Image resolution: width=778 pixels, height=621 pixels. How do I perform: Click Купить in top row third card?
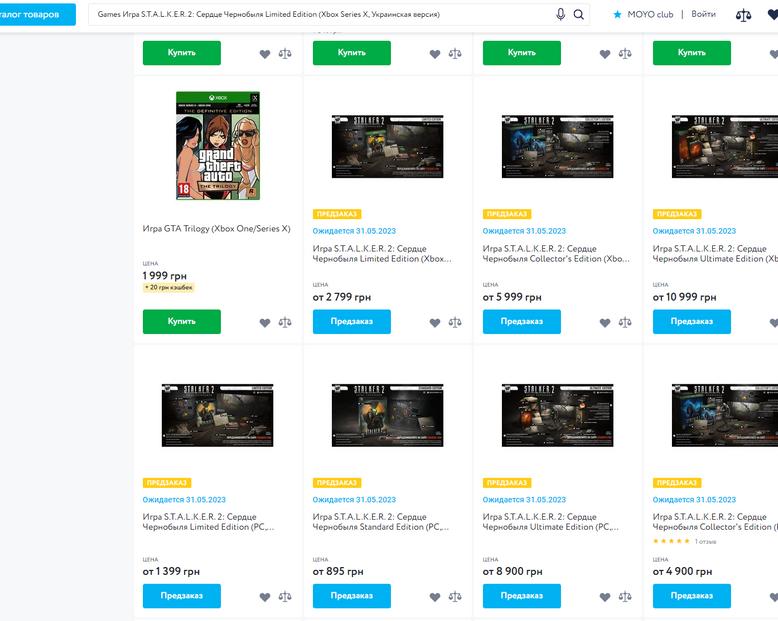[x=521, y=53]
